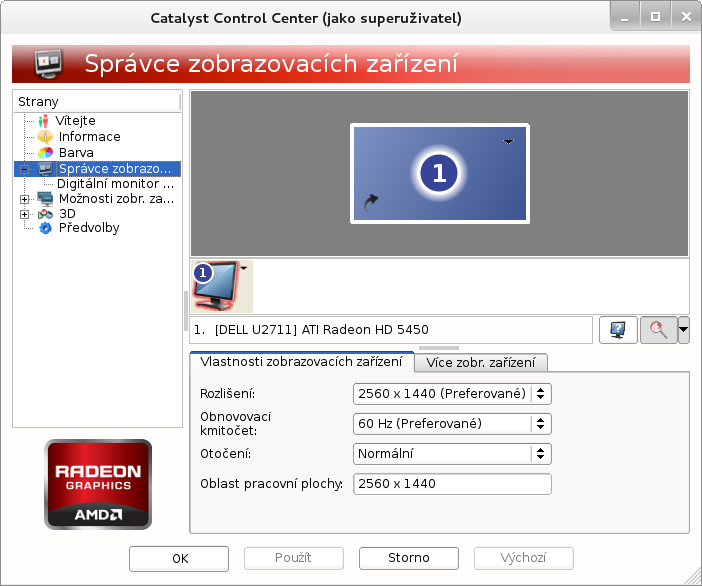Click the Předvolby gear icon

(45, 228)
